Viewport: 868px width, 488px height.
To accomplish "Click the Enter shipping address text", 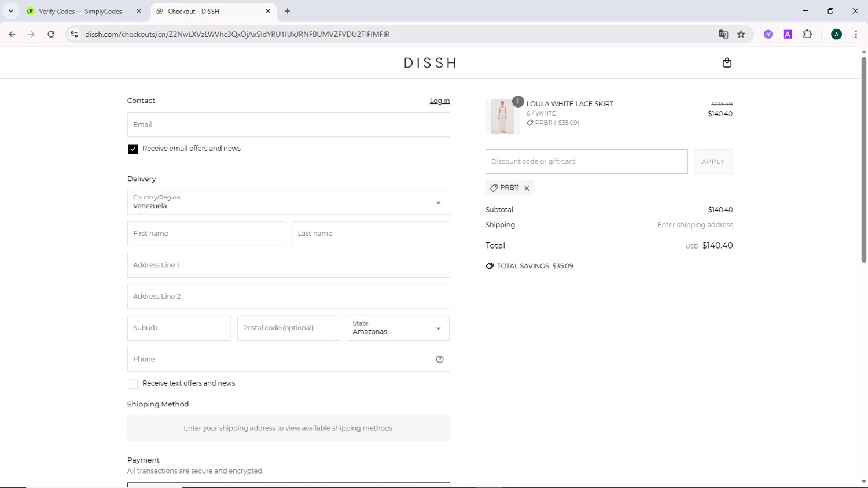I will tap(695, 225).
